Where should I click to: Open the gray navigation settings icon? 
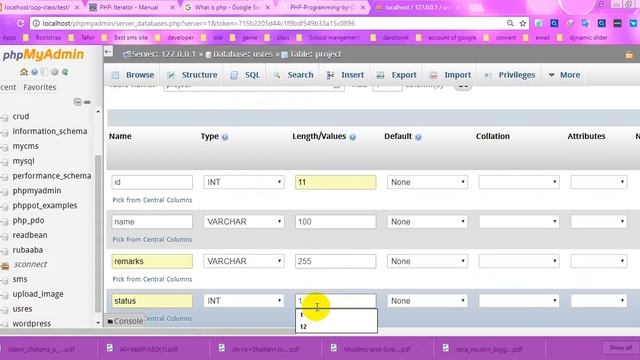(x=54, y=72)
